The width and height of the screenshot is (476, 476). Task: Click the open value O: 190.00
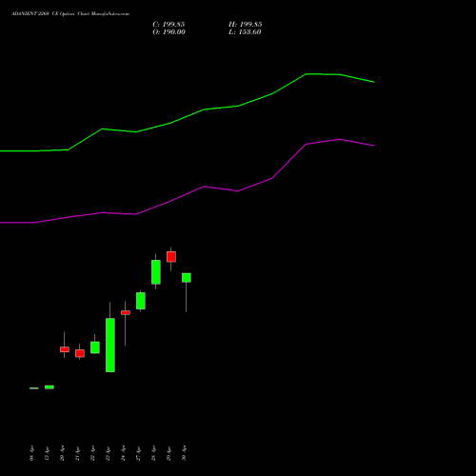169,32
